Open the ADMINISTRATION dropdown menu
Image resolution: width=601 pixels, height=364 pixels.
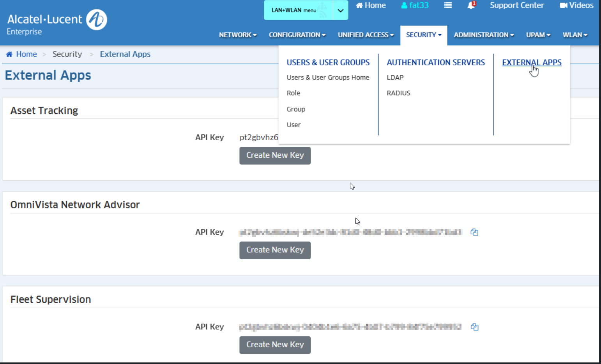(484, 35)
